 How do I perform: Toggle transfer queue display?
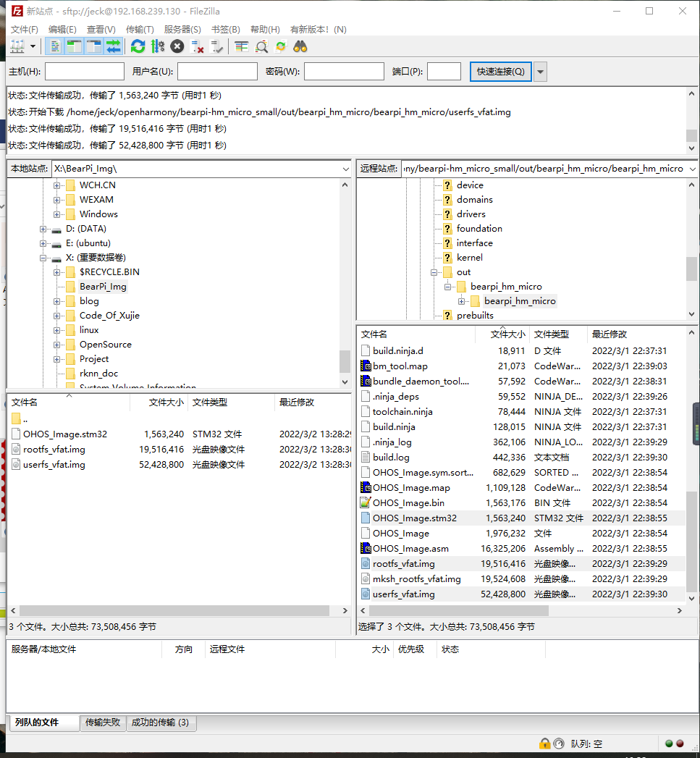(113, 47)
